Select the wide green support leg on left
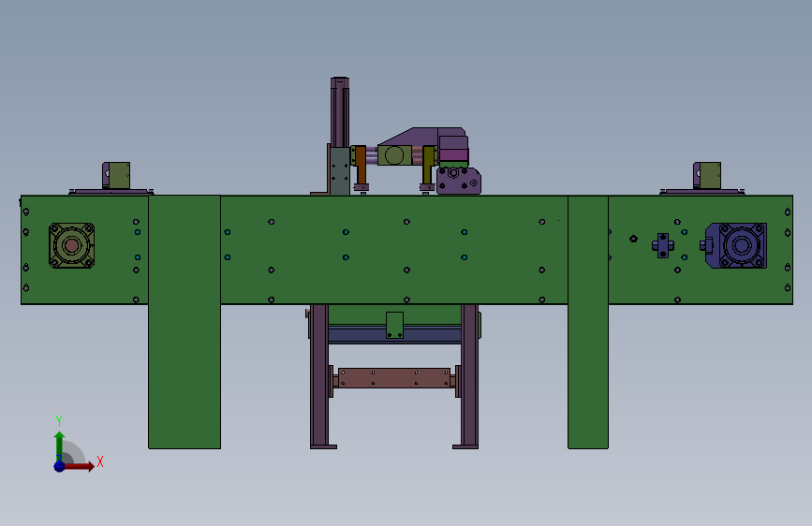Image resolution: width=812 pixels, height=526 pixels. click(185, 322)
